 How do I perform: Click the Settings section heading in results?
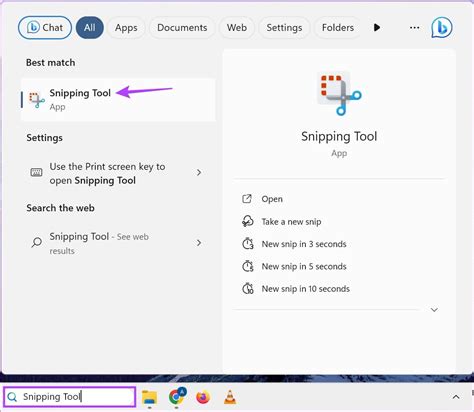[44, 138]
